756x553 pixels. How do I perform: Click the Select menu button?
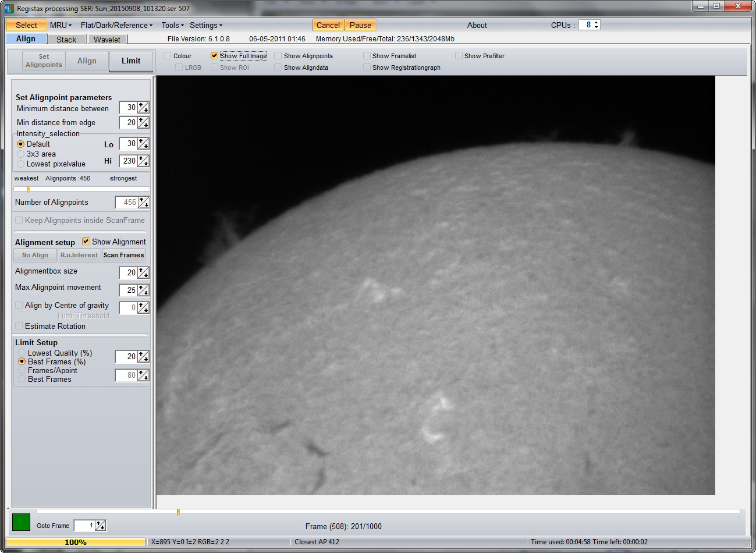tap(26, 25)
